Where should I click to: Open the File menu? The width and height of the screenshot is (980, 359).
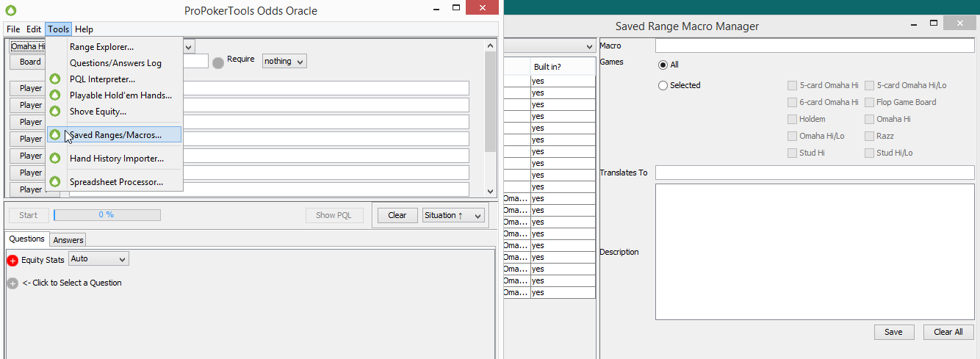[x=13, y=29]
